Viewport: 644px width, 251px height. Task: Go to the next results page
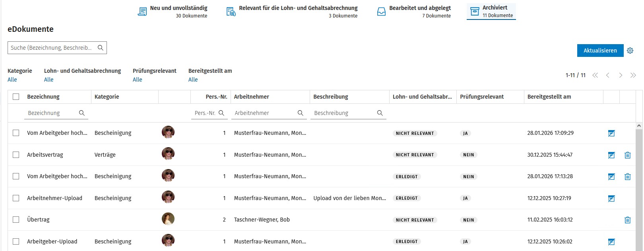click(621, 75)
